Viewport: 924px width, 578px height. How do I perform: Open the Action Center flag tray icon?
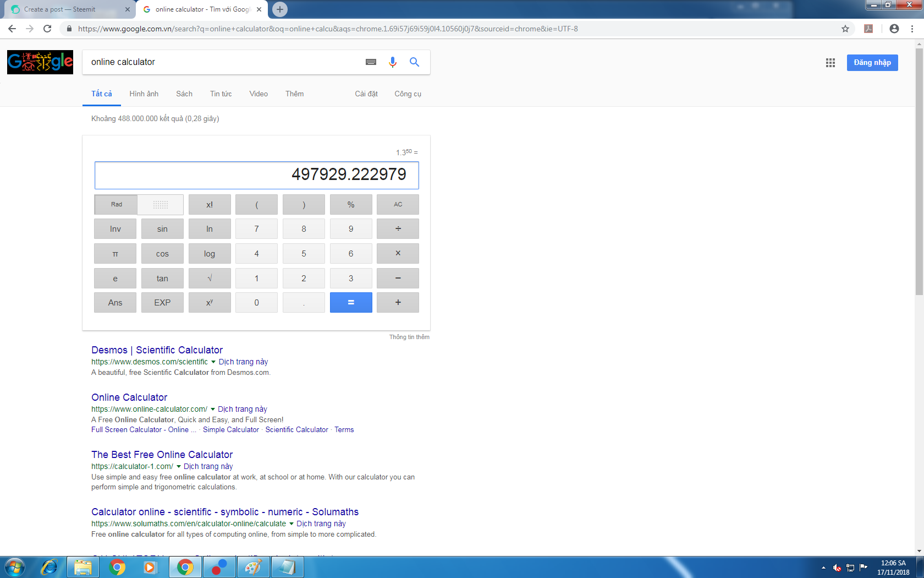tap(864, 568)
